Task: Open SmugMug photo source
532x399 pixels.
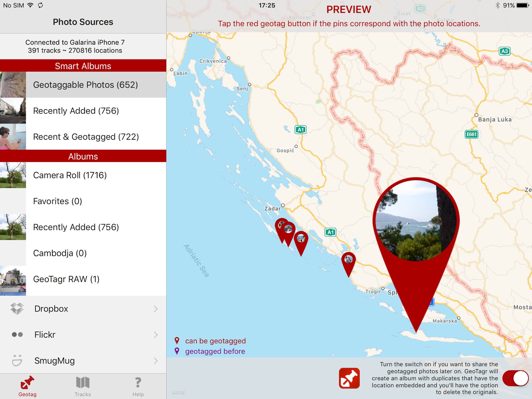Action: coord(83,361)
